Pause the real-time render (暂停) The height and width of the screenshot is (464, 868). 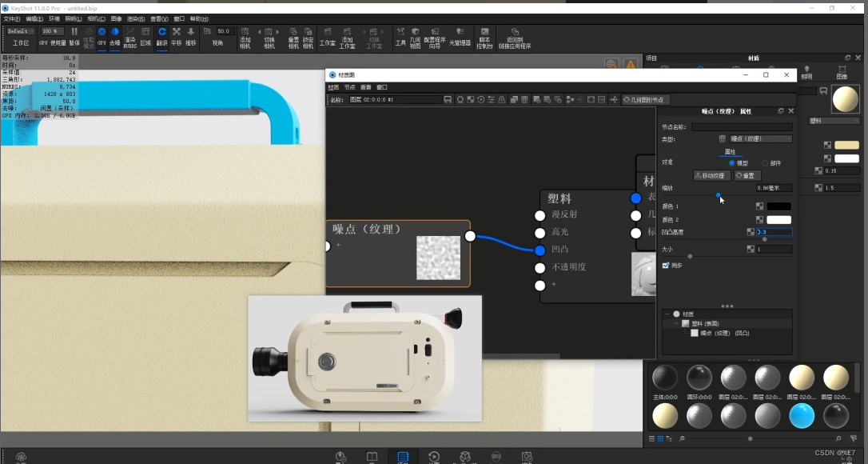[x=74, y=37]
